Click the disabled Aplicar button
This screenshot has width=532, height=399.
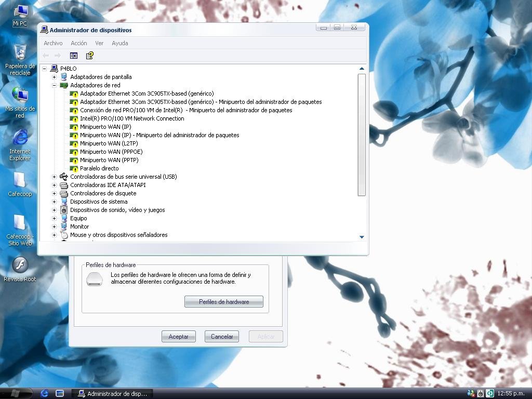(266, 337)
